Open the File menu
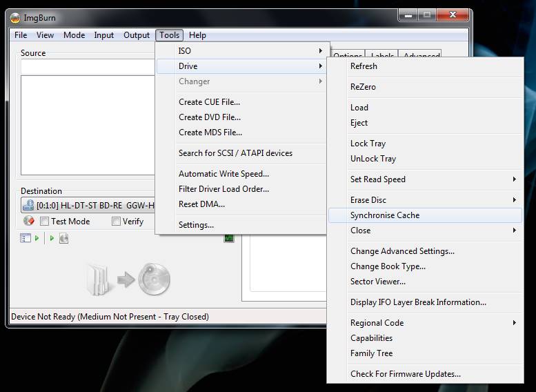The height and width of the screenshot is (392, 536). (x=21, y=35)
